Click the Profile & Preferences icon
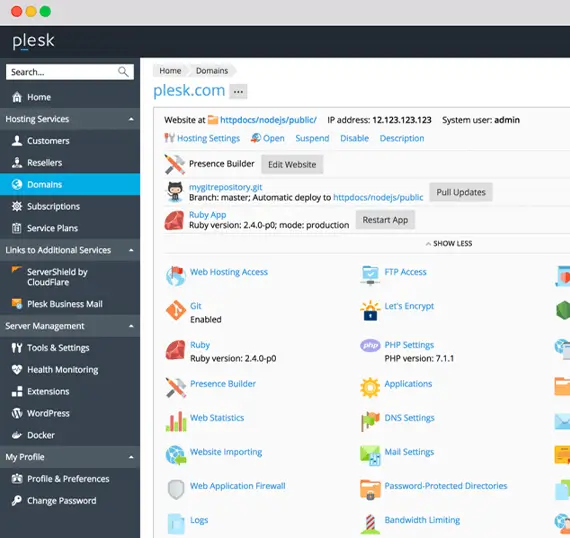The height and width of the screenshot is (538, 570). click(x=17, y=479)
